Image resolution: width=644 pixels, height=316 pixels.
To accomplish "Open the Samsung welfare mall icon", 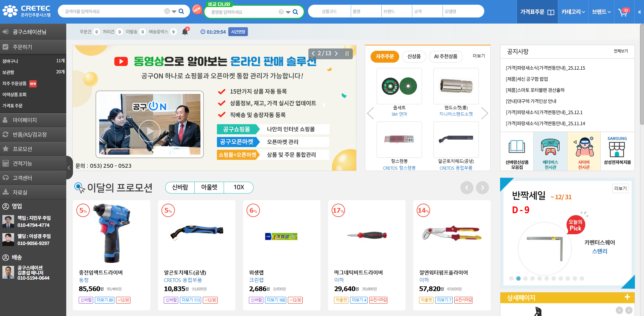I will [617, 151].
